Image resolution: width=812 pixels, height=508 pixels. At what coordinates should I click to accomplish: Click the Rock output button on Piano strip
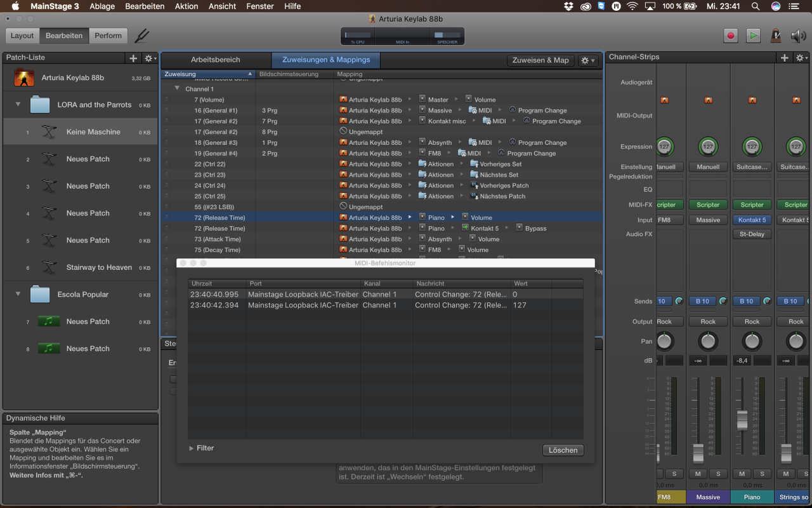coord(752,321)
